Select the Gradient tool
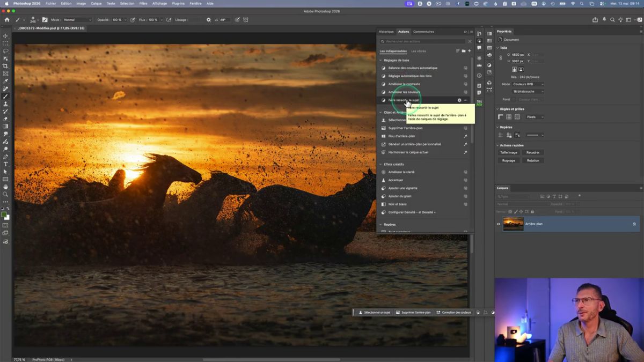Viewport: 644px width, 362px height. (x=5, y=126)
